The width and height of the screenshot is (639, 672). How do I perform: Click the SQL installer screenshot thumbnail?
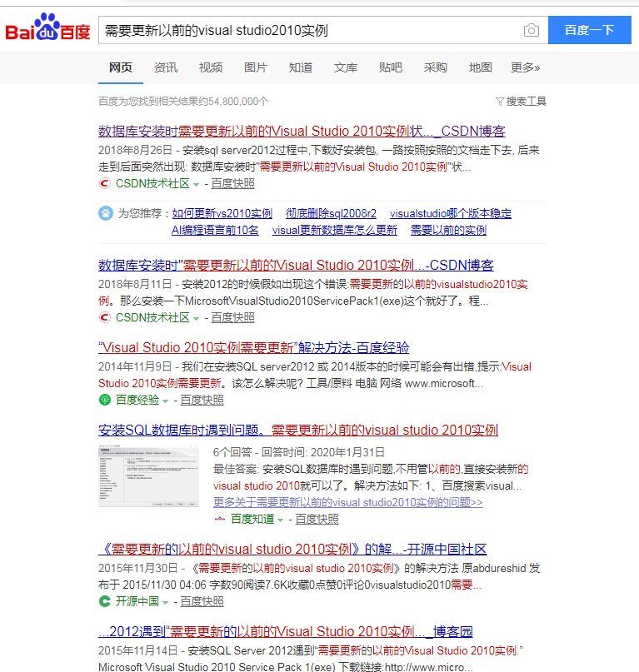pos(148,476)
